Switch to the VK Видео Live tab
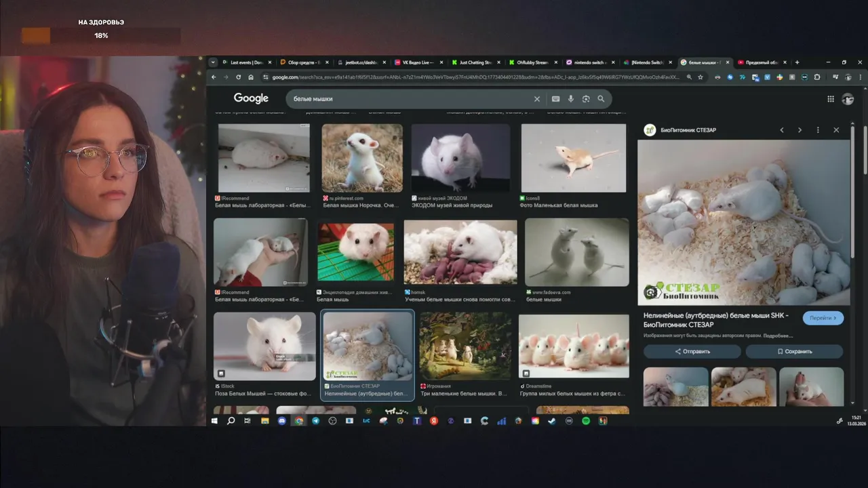The width and height of the screenshot is (868, 488). [x=418, y=62]
